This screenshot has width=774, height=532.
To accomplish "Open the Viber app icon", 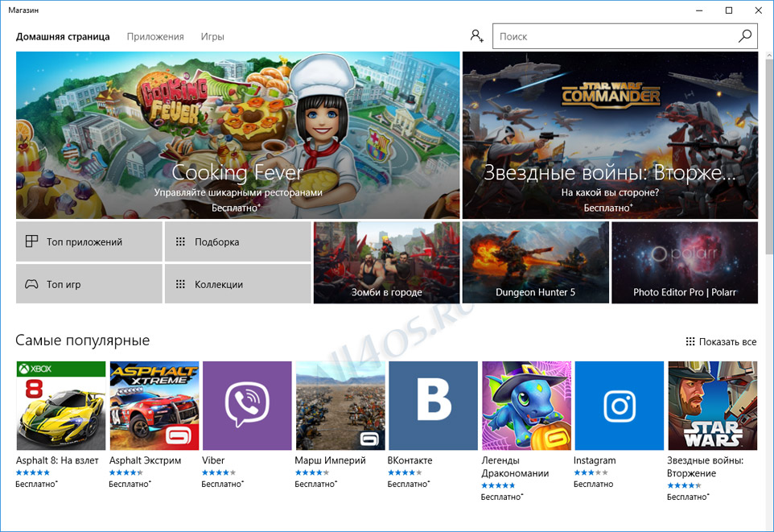I will click(x=247, y=406).
